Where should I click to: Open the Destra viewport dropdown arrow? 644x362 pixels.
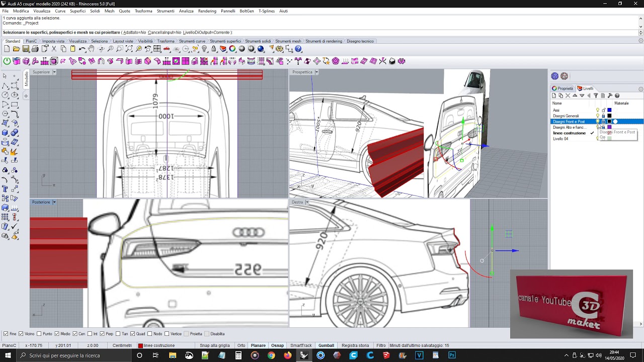point(307,202)
